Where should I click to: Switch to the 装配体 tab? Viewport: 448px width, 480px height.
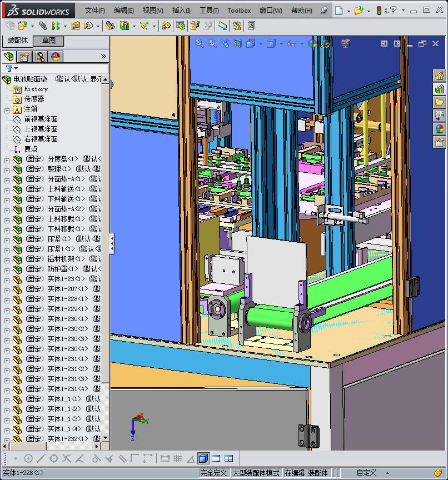17,41
